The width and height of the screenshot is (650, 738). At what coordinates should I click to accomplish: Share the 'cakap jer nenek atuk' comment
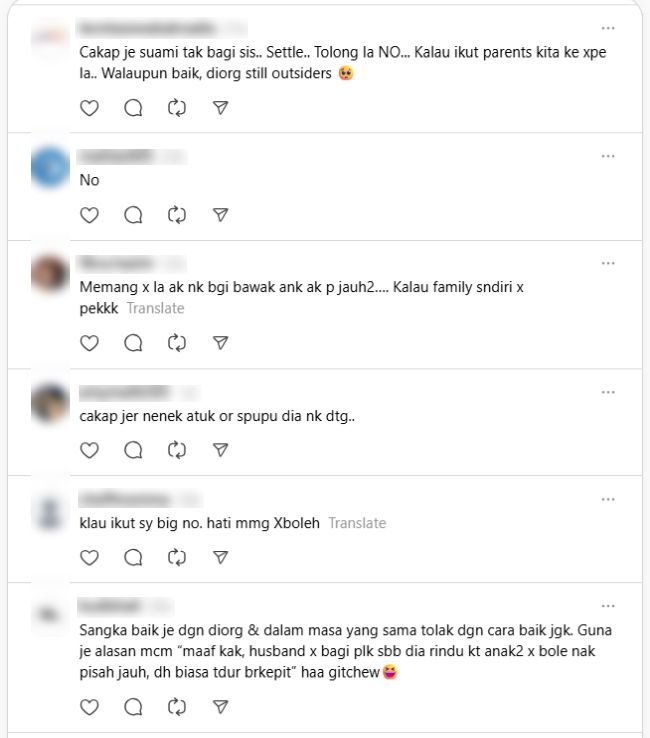point(221,450)
